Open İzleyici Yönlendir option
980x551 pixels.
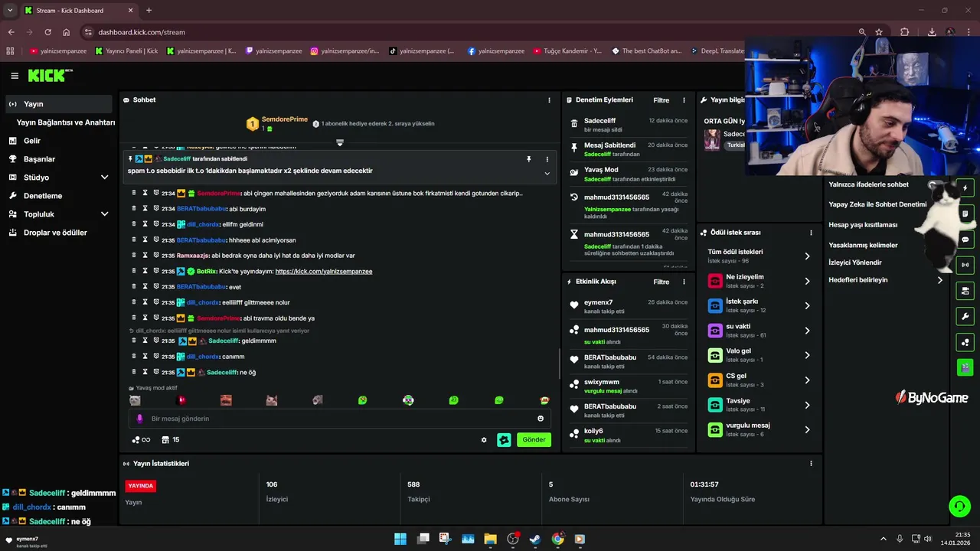coord(855,262)
